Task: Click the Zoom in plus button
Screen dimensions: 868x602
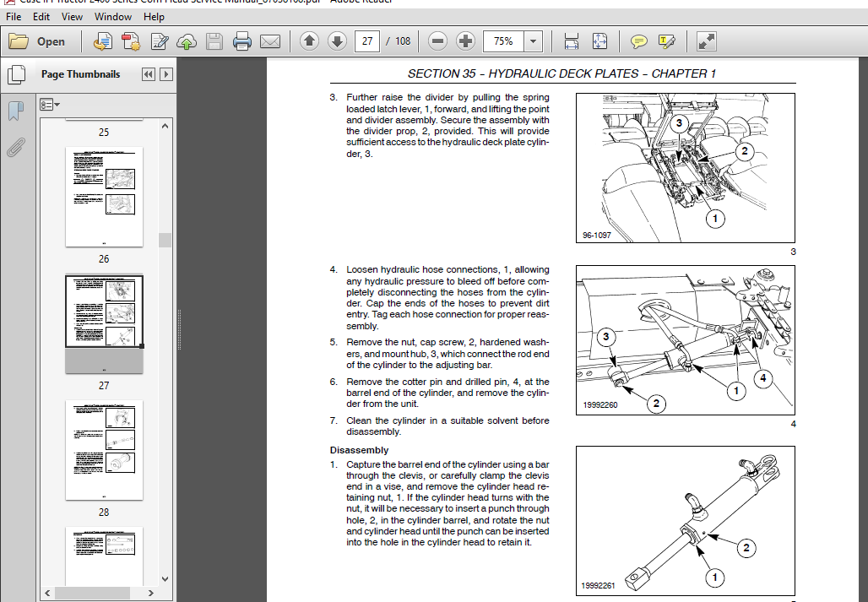Action: 465,41
